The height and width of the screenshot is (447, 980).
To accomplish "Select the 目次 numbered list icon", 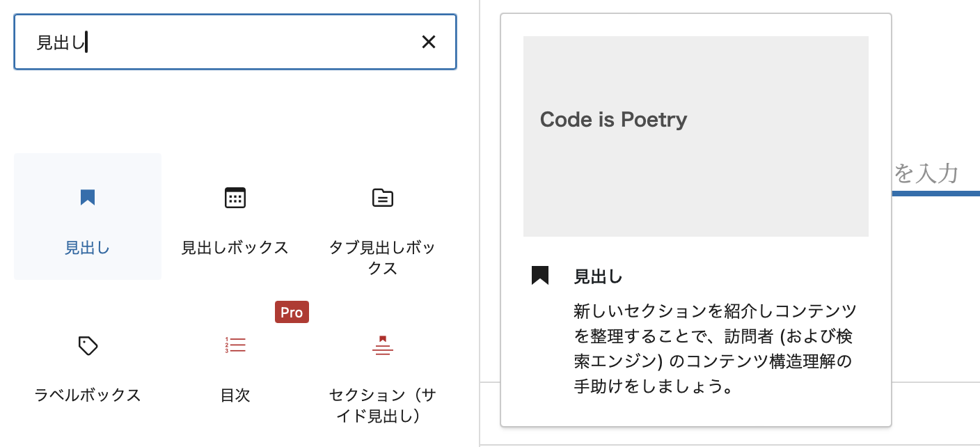I will (x=235, y=345).
